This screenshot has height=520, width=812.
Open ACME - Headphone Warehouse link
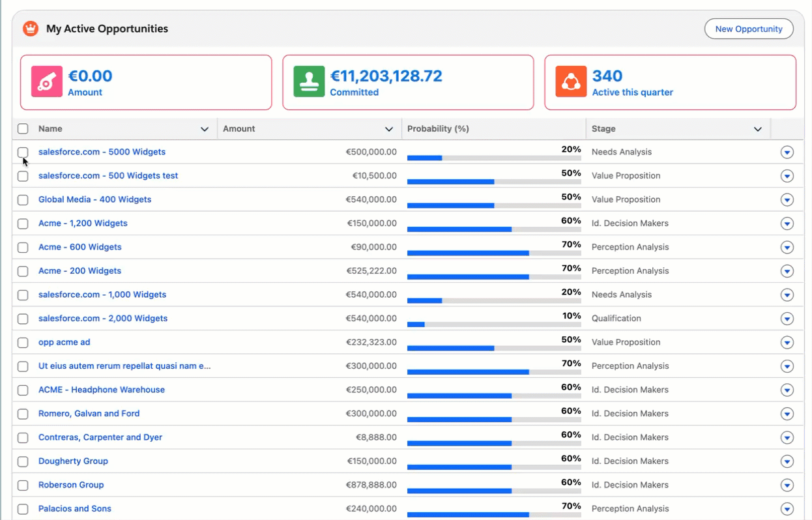[102, 390]
